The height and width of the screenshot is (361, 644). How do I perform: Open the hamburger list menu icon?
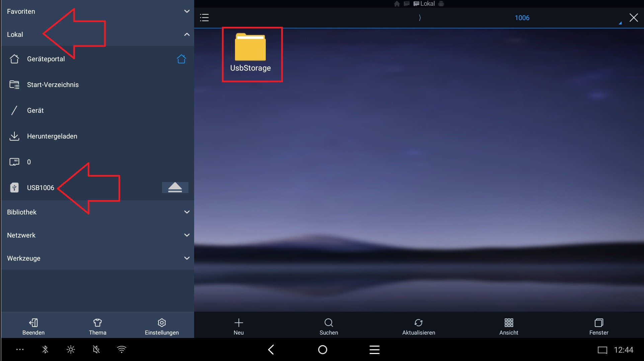click(x=204, y=18)
